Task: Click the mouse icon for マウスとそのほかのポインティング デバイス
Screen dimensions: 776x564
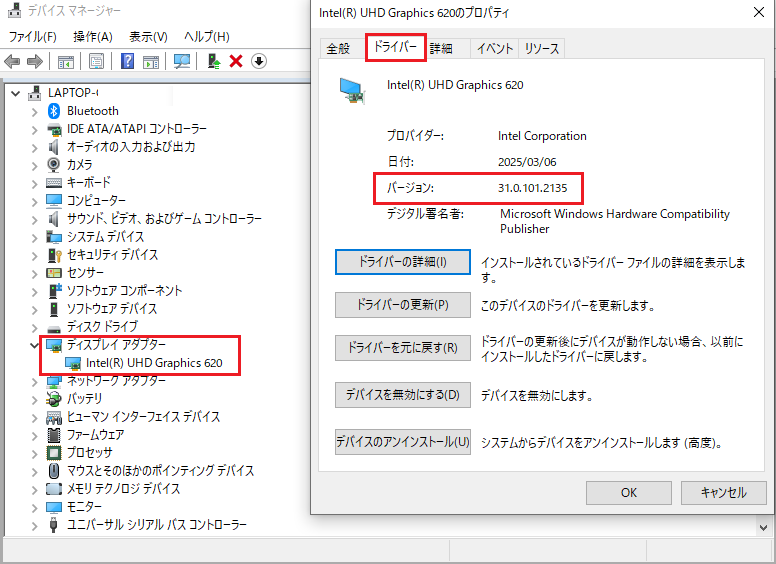Action: point(53,470)
